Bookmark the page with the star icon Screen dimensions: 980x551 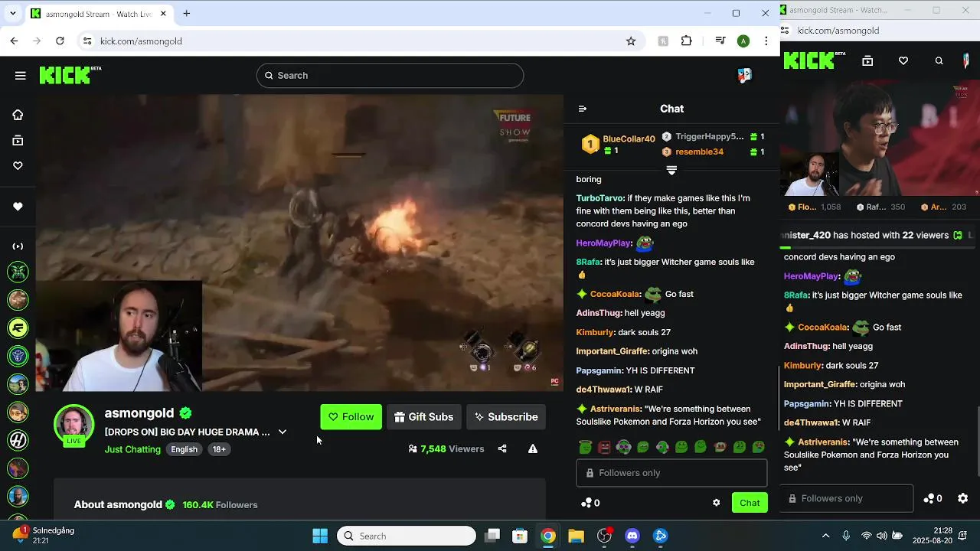click(x=631, y=41)
